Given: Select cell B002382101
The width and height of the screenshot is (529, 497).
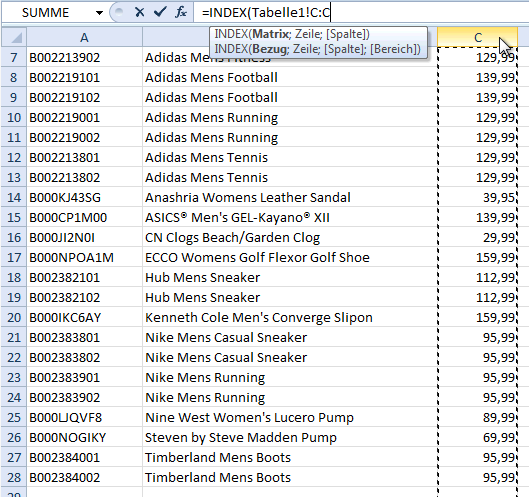Looking at the screenshot, I should [84, 277].
